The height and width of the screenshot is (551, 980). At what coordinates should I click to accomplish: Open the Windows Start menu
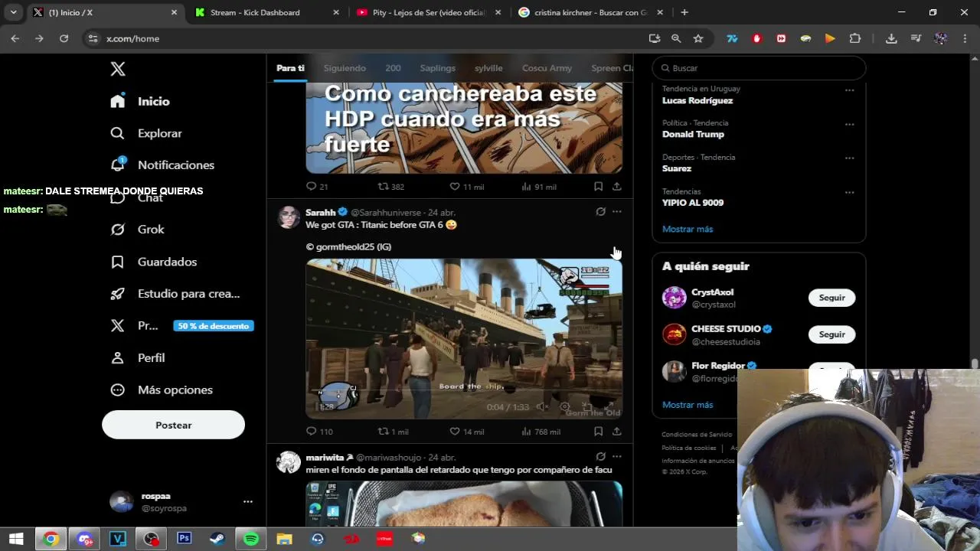[16, 539]
